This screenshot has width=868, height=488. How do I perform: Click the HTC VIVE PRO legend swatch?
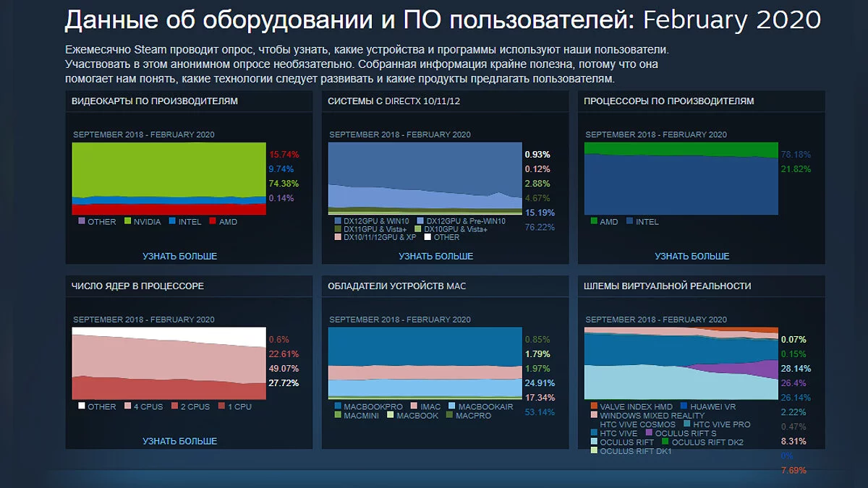(686, 424)
